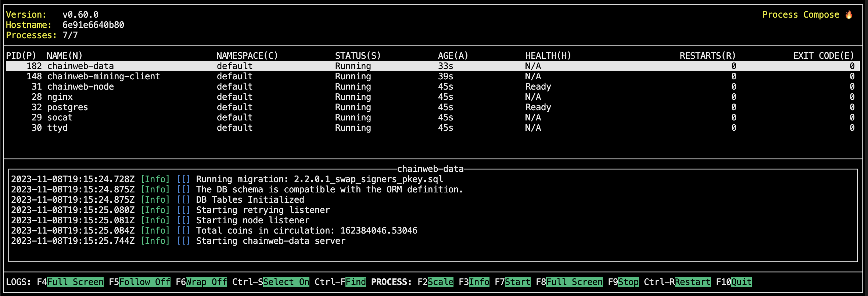
Task: Sort by AGE(A) column header
Action: click(x=453, y=56)
